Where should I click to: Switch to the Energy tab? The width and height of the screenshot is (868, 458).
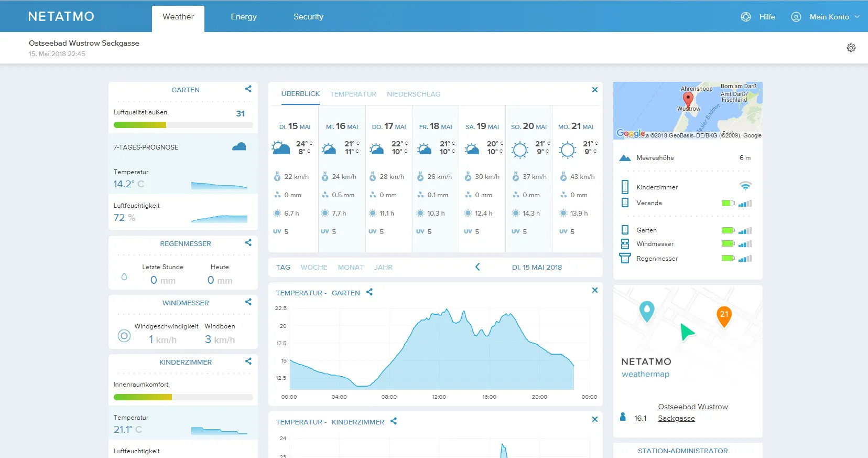pyautogui.click(x=244, y=17)
